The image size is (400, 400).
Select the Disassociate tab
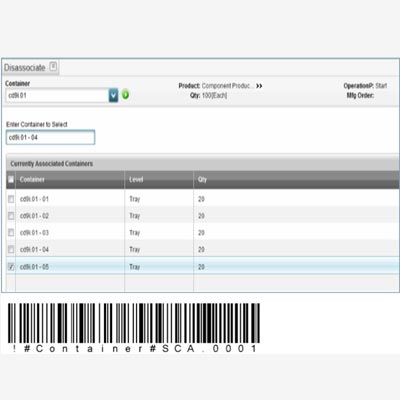[x=30, y=68]
